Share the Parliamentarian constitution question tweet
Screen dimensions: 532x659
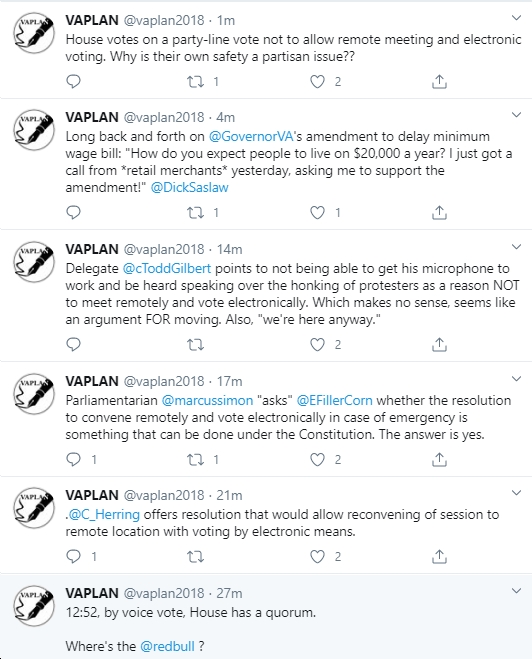tap(439, 459)
